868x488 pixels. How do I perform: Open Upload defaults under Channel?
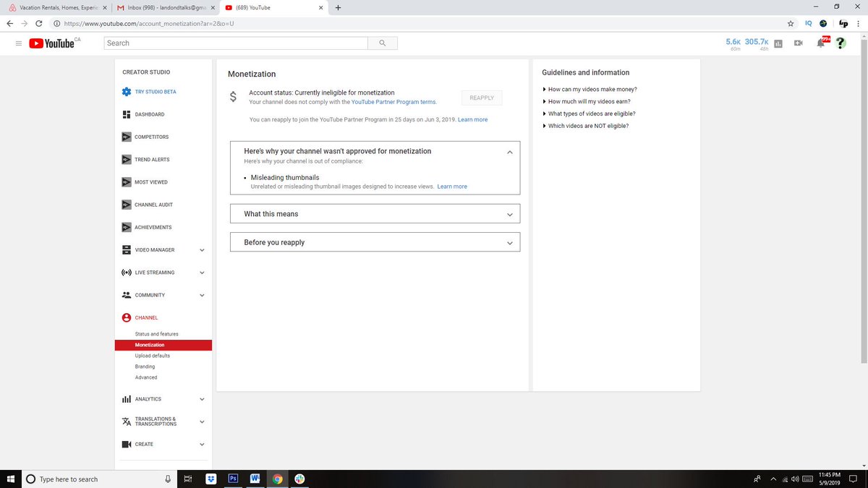pos(153,356)
